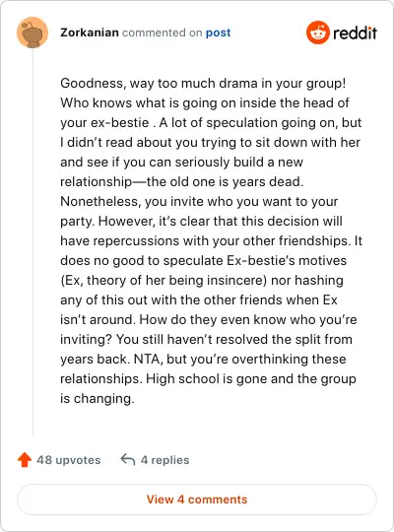Click the "View 4 comments" button
The width and height of the screenshot is (394, 532).
(197, 499)
